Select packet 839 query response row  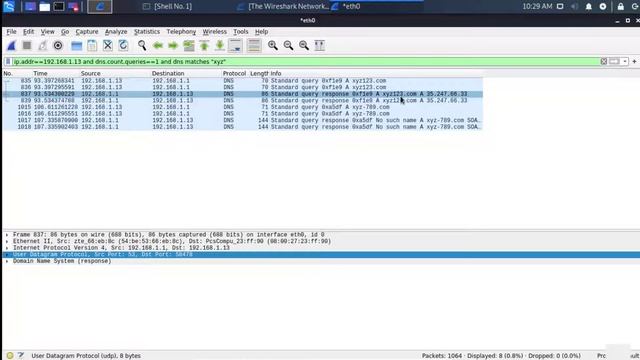point(243,100)
